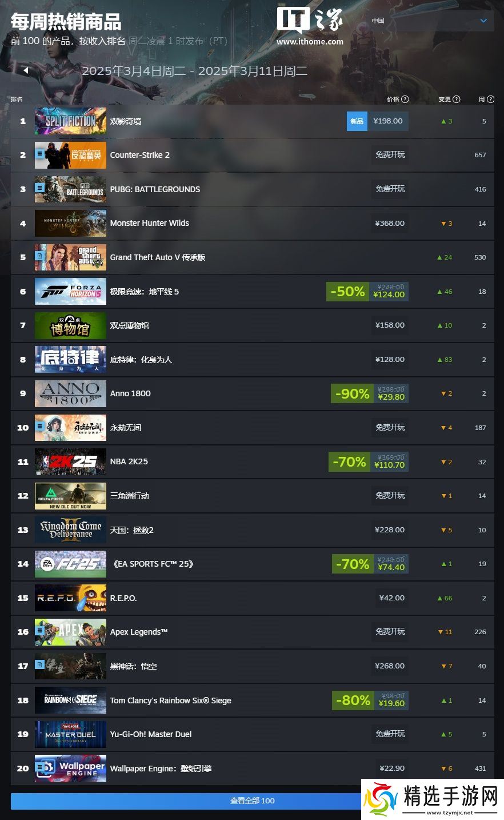Go to previous week with left arrow
Viewport: 504px width, 820px height.
[x=26, y=70]
